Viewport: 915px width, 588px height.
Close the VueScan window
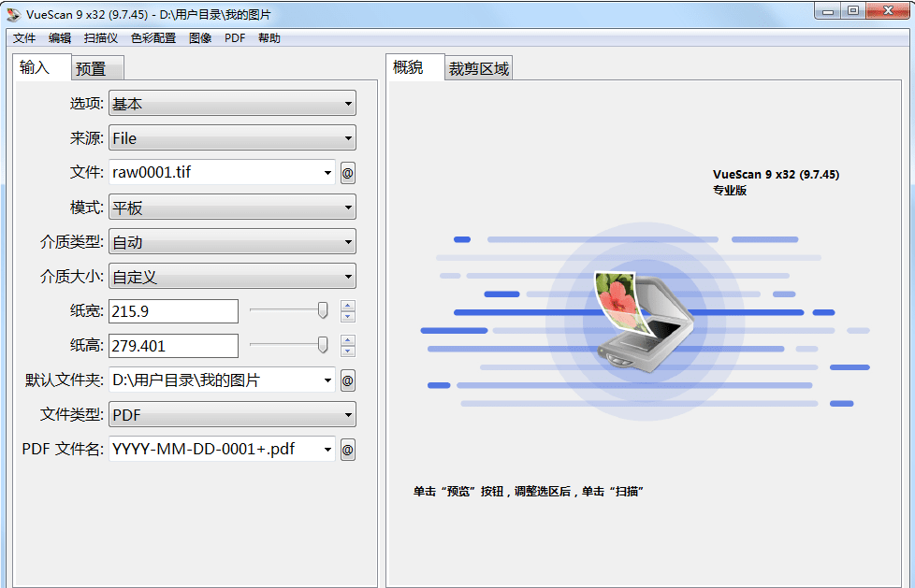[x=888, y=11]
